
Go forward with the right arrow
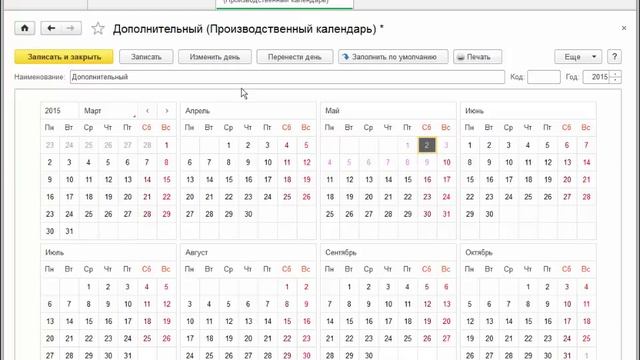click(71, 28)
